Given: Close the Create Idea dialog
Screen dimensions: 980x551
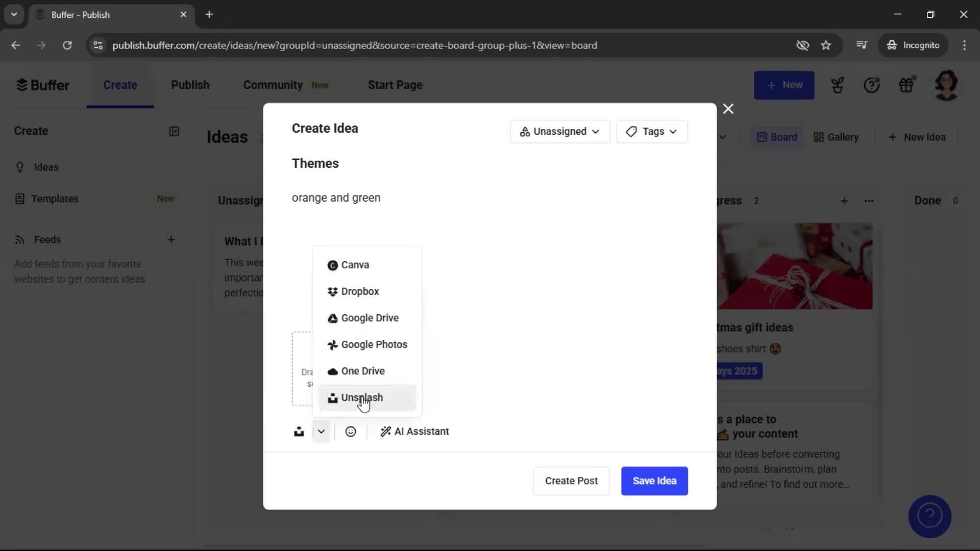Looking at the screenshot, I should pyautogui.click(x=728, y=109).
